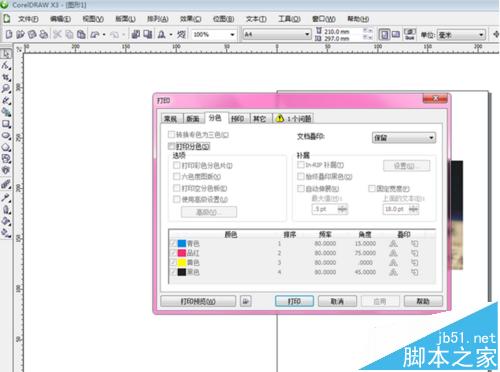Select the Polygon tool

6,147
